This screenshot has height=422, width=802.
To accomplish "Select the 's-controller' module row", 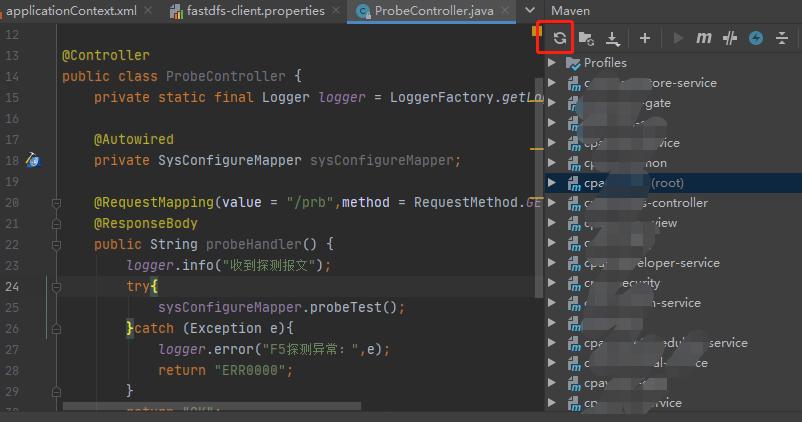I will pos(674,203).
